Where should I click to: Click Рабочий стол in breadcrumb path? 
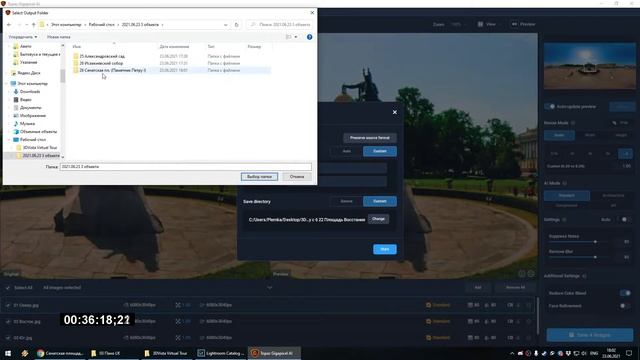coord(102,25)
